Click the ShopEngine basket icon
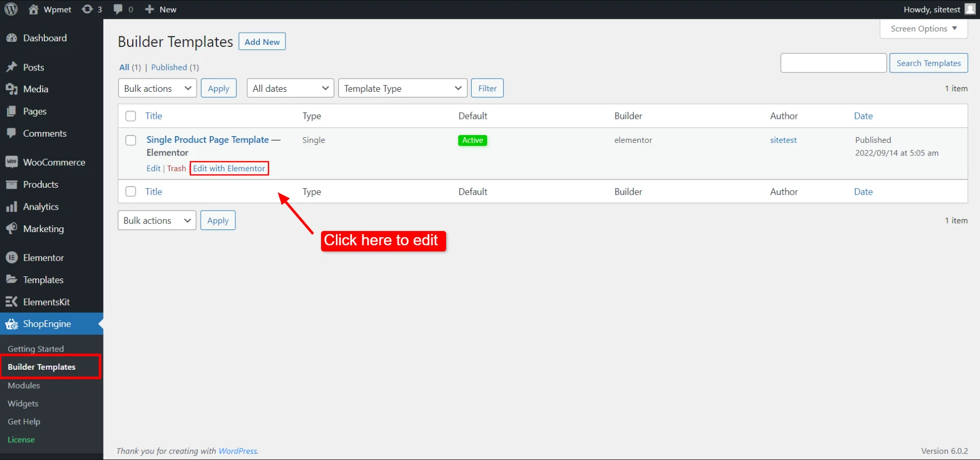The height and width of the screenshot is (460, 980). [x=12, y=324]
